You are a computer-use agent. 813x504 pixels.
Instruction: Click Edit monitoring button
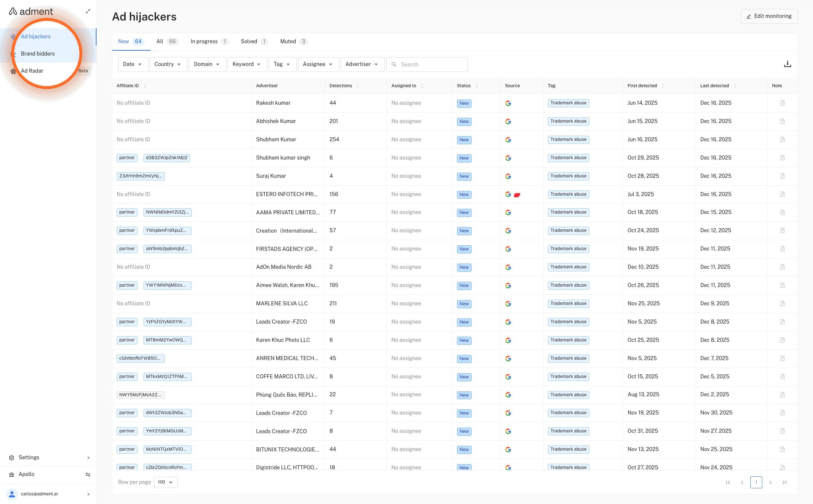(769, 16)
